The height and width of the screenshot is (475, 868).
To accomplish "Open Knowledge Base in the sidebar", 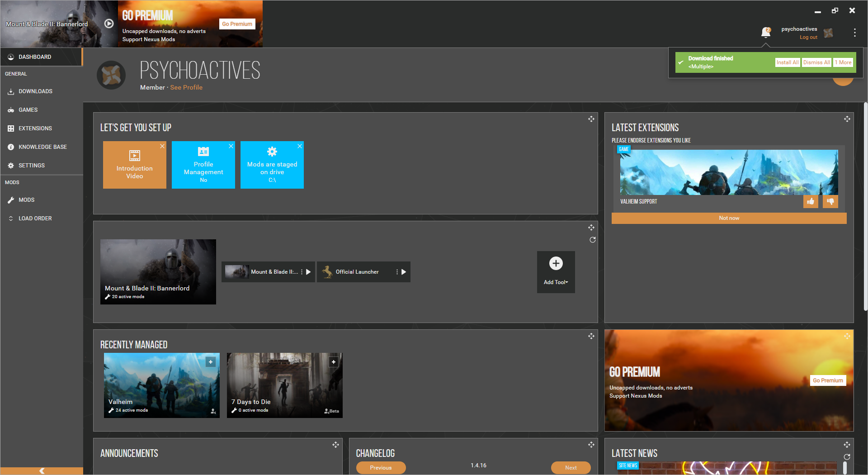I will [x=42, y=147].
